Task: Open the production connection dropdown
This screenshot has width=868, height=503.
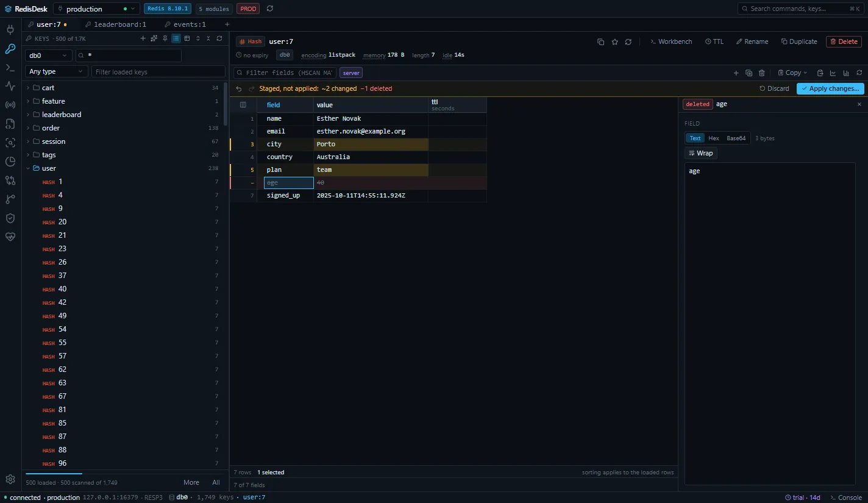Action: 97,9
